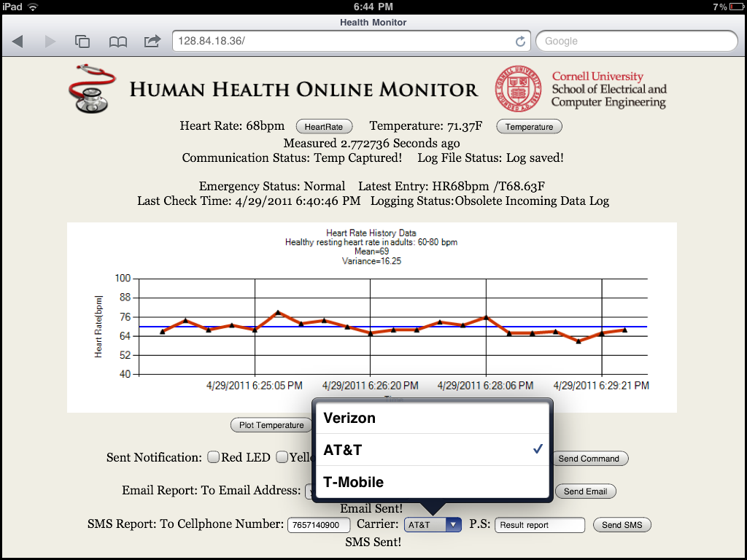Click the Temperature button
Viewport: 747px width, 560px height.
coord(530,127)
